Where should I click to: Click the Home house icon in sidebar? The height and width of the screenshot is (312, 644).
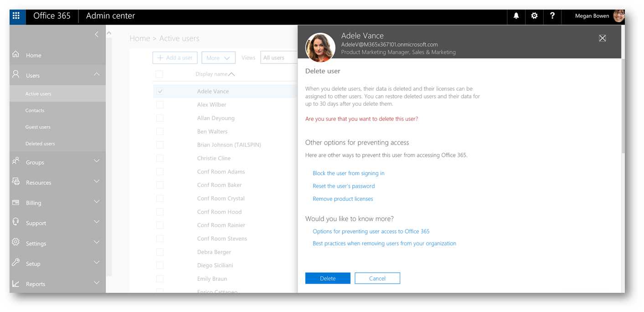click(16, 54)
